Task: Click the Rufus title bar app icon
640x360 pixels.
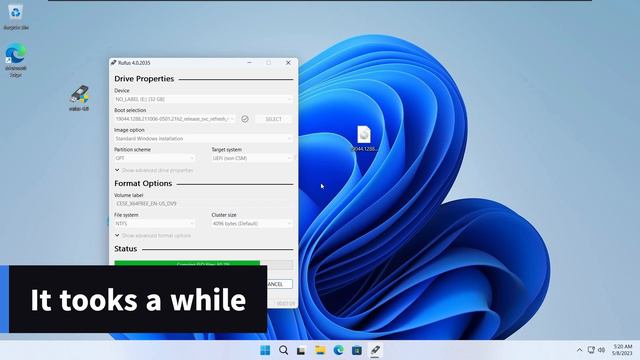Action: 113,63
